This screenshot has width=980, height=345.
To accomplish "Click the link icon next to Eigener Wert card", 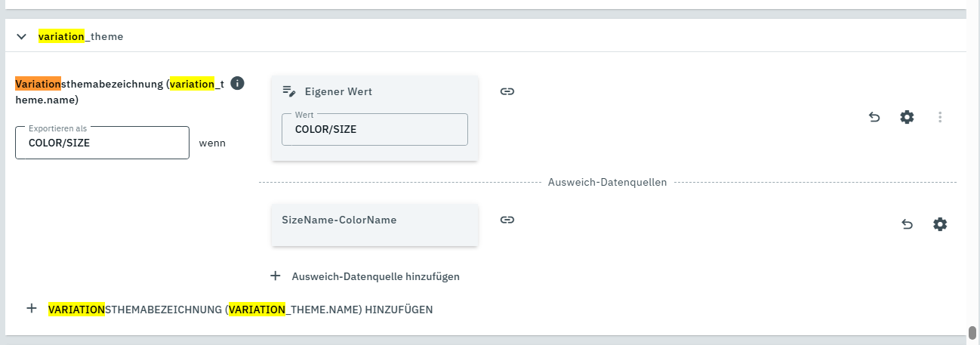I will coord(507,91).
